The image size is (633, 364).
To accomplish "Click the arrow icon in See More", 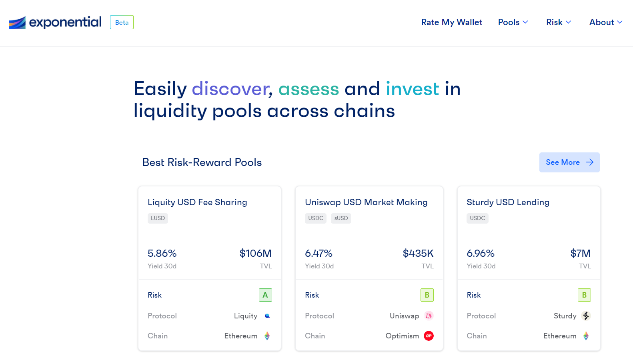I will pos(589,162).
